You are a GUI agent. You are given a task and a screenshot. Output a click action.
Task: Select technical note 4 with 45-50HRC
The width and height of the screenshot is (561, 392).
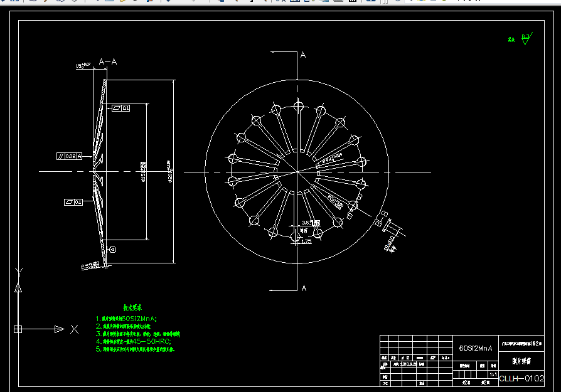[x=133, y=342]
